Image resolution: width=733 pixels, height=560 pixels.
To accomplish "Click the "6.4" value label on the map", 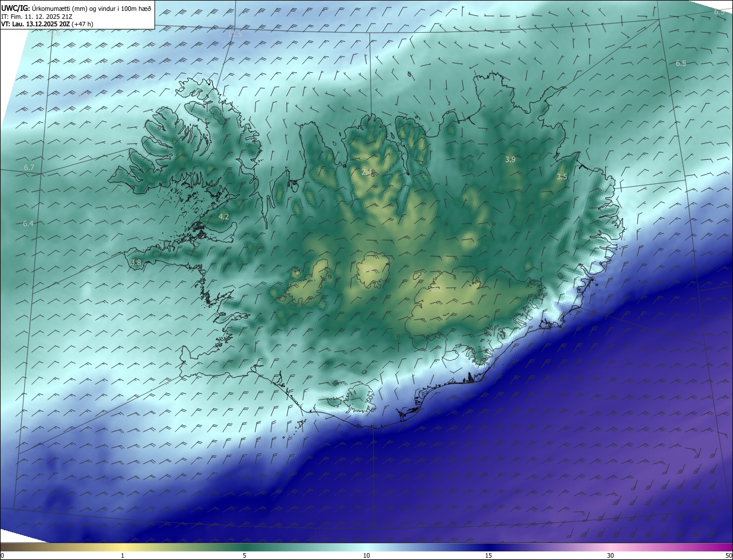I will [28, 223].
